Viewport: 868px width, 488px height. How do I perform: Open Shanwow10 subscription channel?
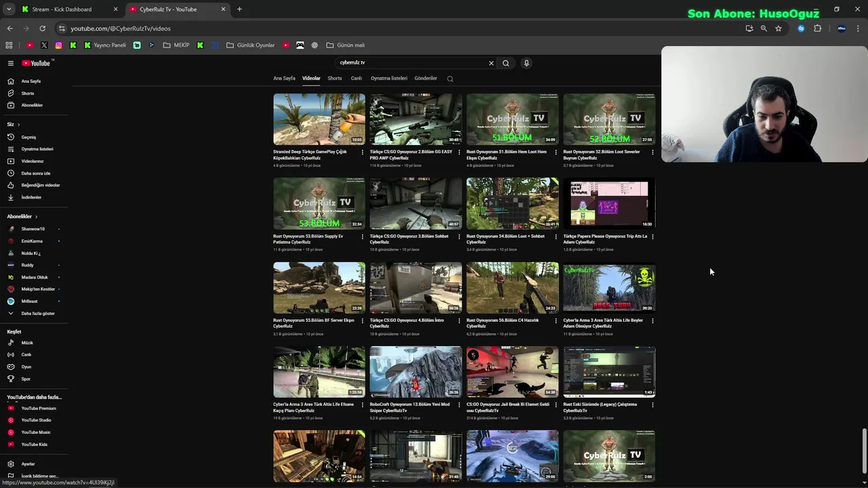pyautogui.click(x=34, y=229)
